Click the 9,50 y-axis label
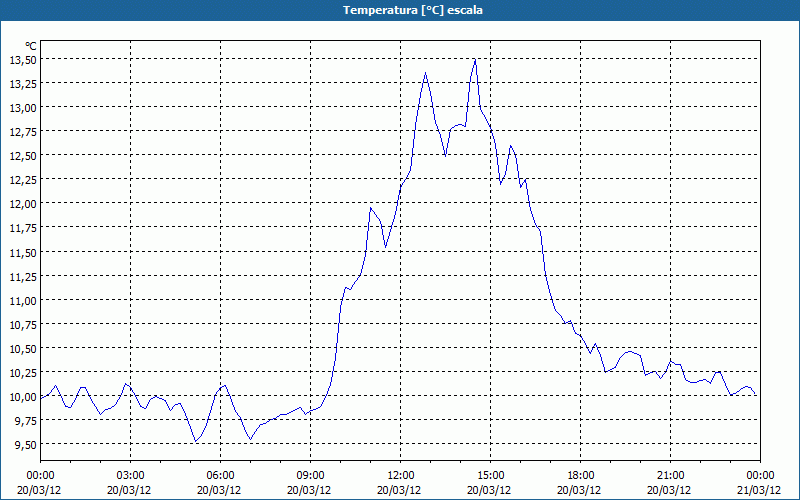This screenshot has height=500, width=800. pos(26,445)
